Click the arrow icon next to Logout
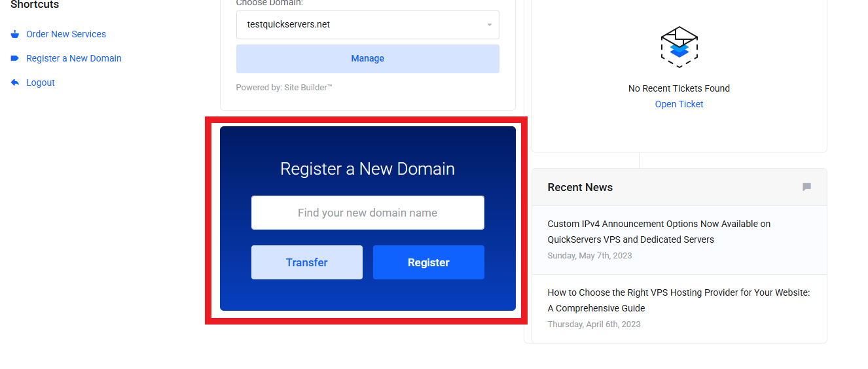Viewport: 868px width, 369px height. tap(15, 82)
